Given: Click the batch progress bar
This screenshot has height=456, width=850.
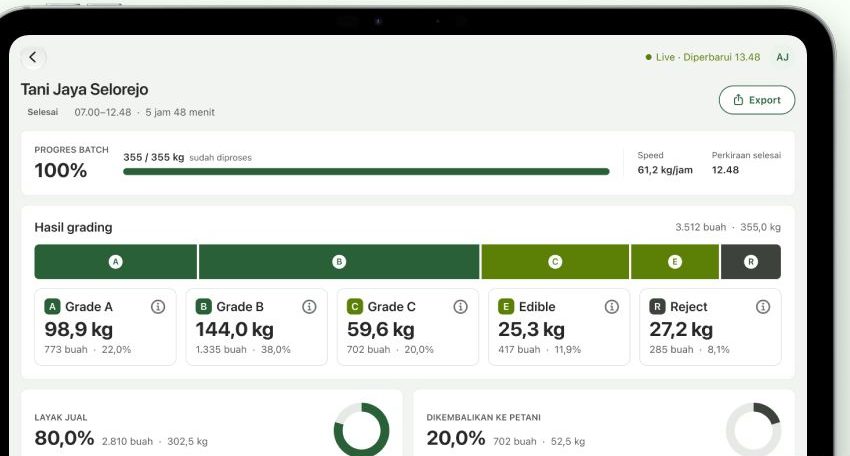Looking at the screenshot, I should 366,172.
